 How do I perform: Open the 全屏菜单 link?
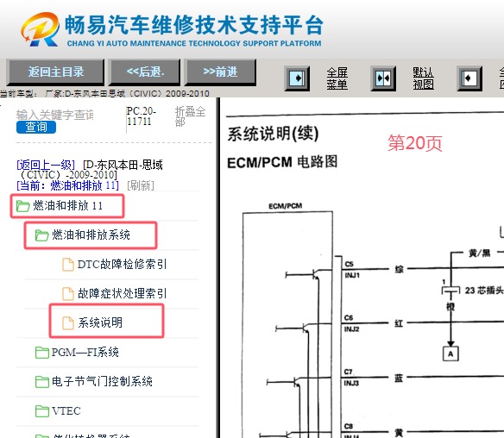[337, 78]
